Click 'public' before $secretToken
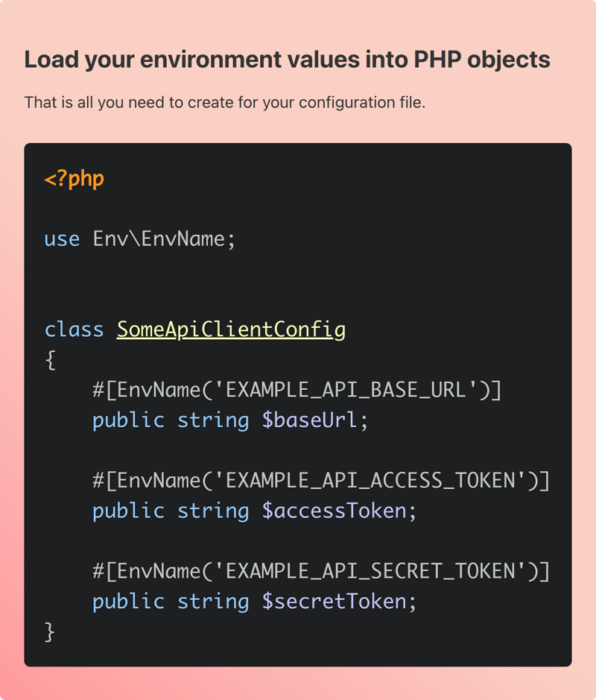Screen dimensions: 596x700 pyautogui.click(x=128, y=602)
